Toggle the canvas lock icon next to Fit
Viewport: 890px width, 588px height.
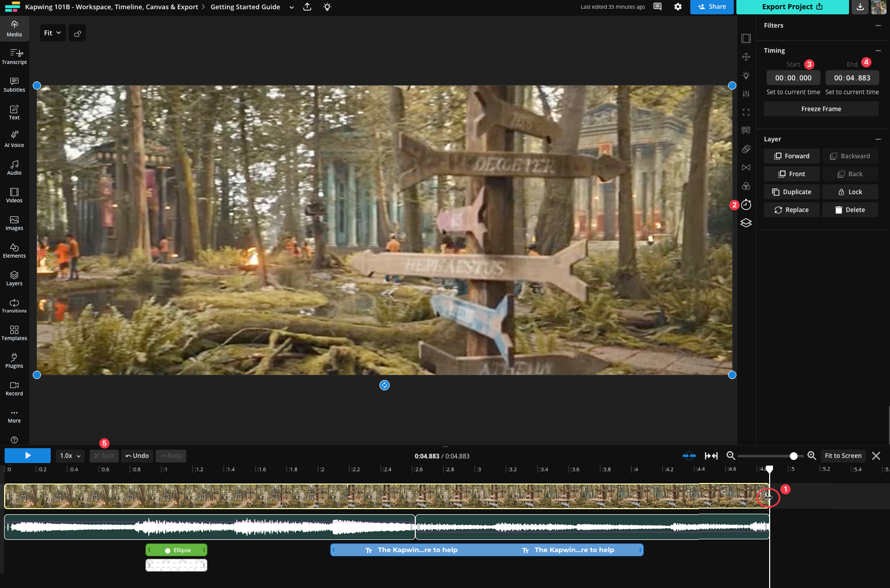pos(77,33)
